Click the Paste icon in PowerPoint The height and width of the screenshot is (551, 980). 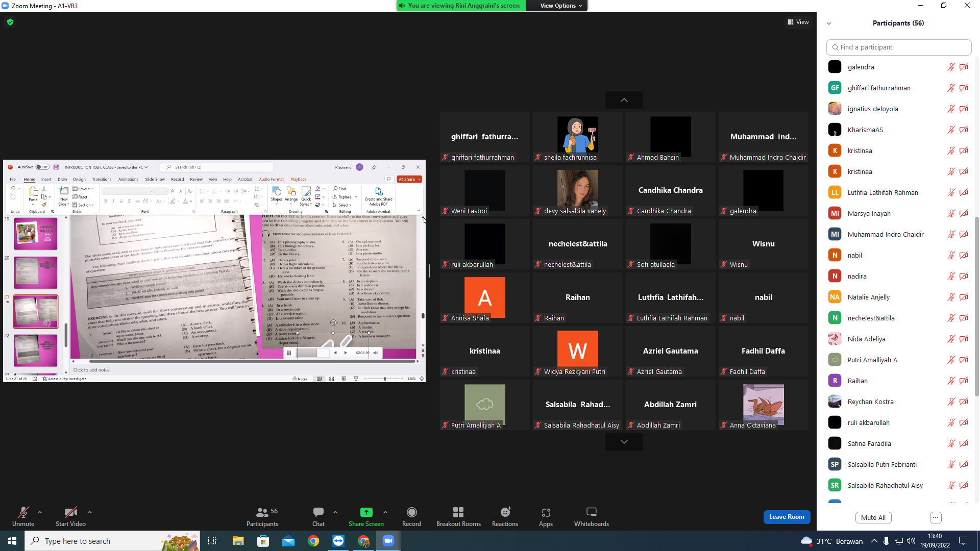[x=33, y=192]
